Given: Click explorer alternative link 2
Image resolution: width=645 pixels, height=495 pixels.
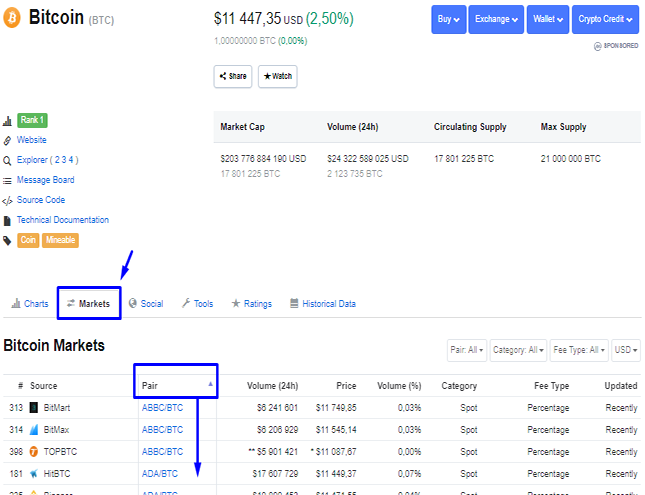Looking at the screenshot, I should [57, 160].
